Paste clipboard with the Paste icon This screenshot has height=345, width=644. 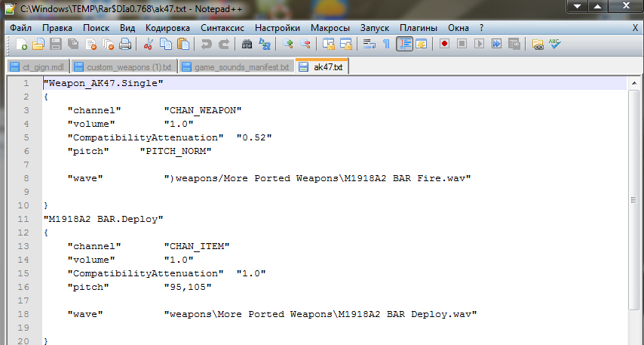[x=182, y=44]
